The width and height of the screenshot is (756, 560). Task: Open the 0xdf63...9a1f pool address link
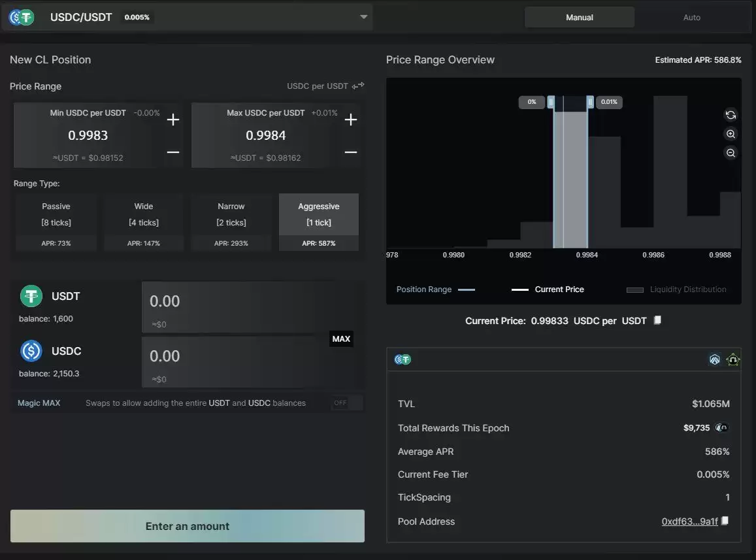click(689, 521)
